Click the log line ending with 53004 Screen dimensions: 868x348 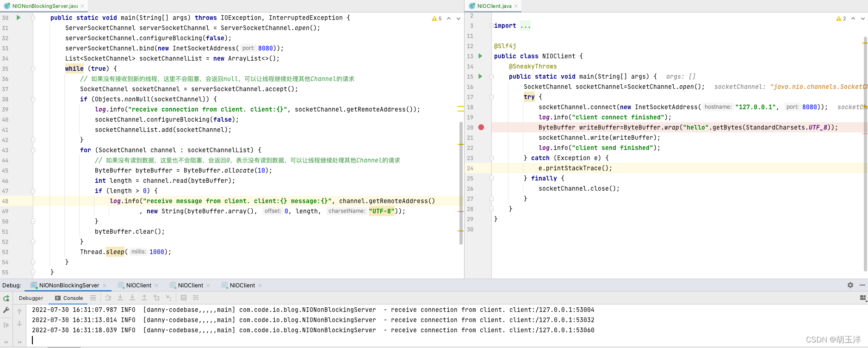pyautogui.click(x=313, y=310)
